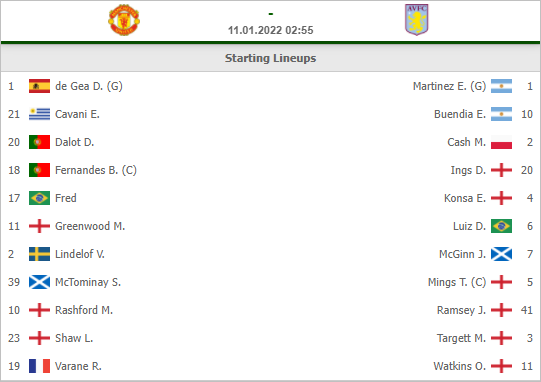The image size is (541, 382).
Task: Open player Rashford M.
Action: coord(84,310)
